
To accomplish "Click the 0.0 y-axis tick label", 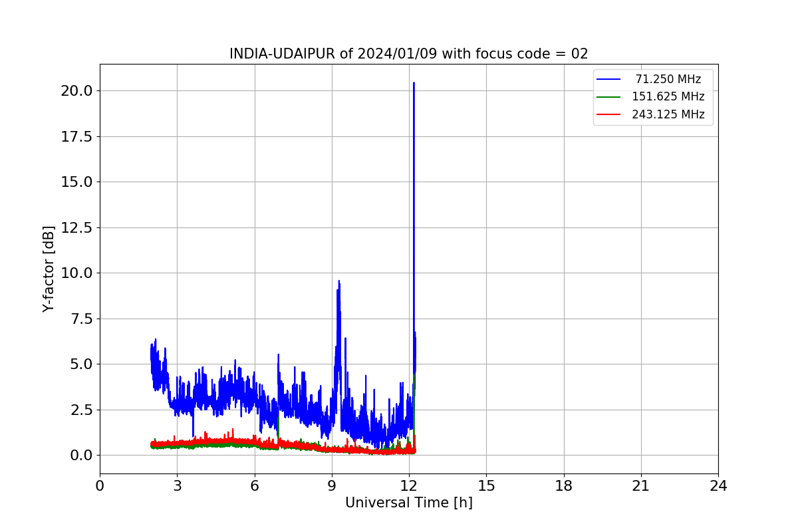I will (x=80, y=455).
